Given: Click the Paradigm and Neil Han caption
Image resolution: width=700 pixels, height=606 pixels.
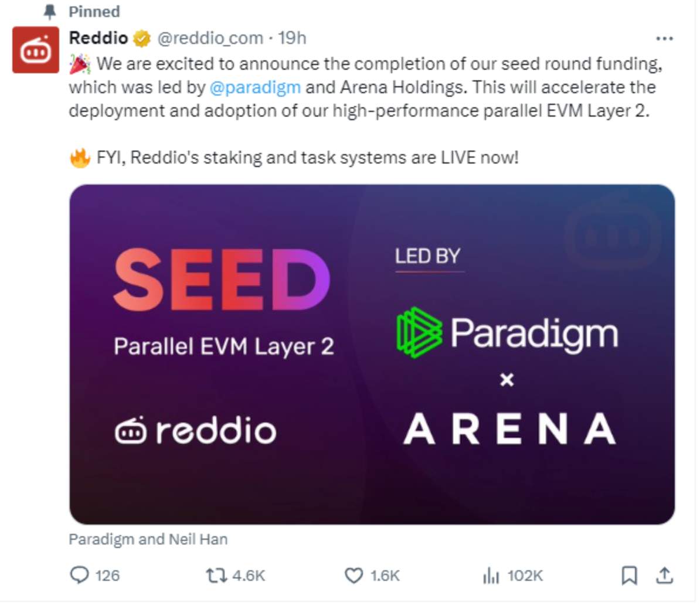Looking at the screenshot, I should tap(147, 539).
